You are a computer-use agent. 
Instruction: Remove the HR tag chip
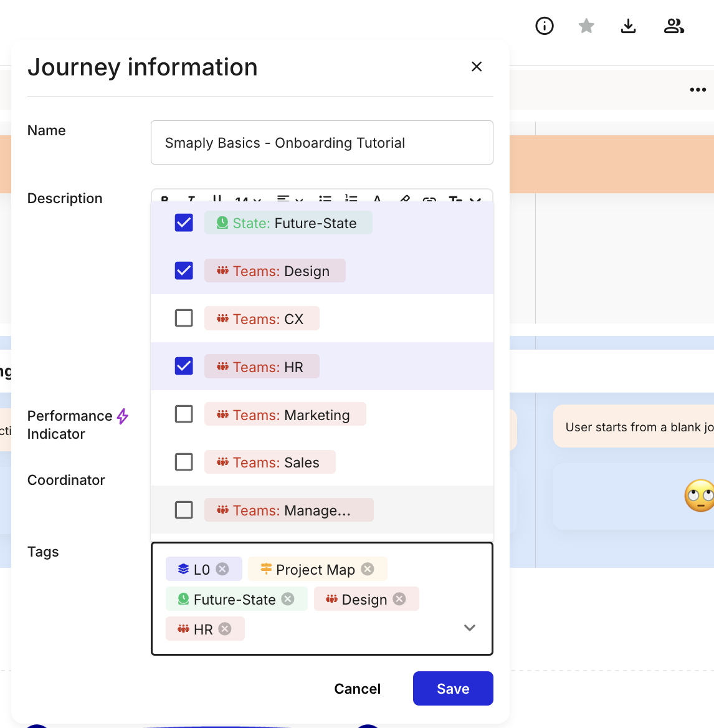225,629
